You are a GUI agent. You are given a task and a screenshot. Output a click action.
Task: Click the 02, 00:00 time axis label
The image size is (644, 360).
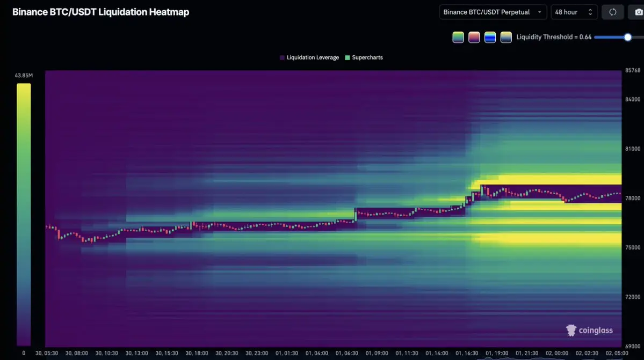[556, 353]
